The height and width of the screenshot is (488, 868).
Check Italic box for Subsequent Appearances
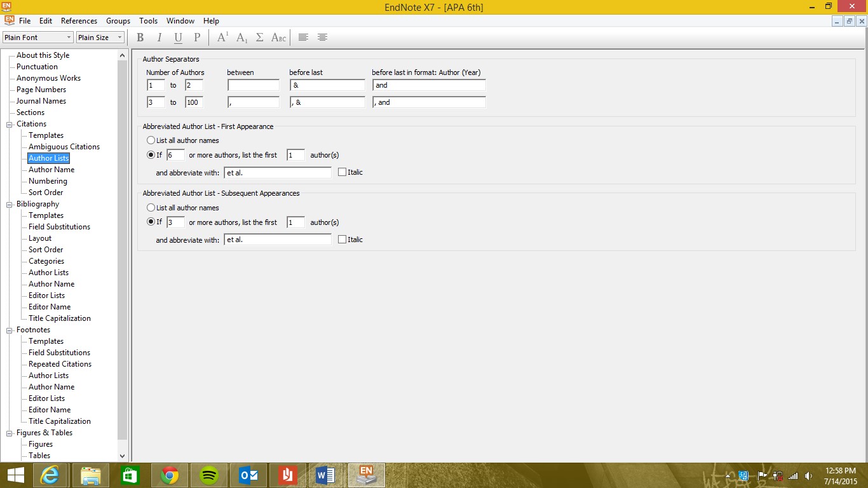[342, 240]
